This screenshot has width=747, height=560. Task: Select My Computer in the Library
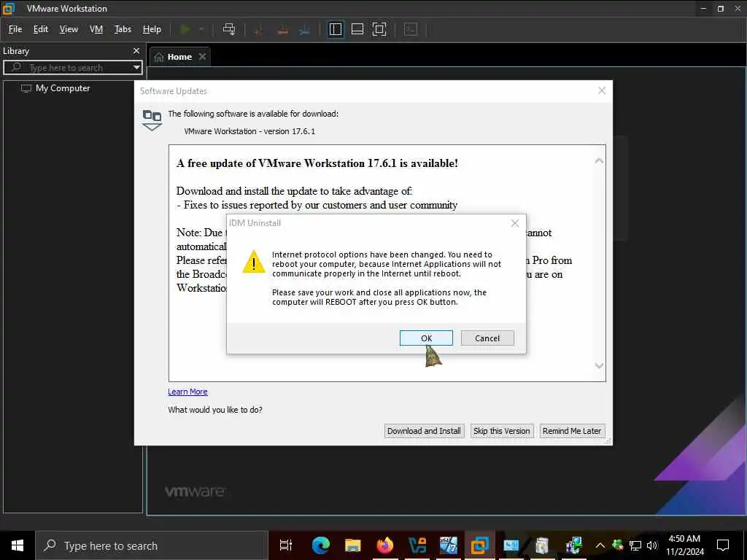tap(55, 88)
